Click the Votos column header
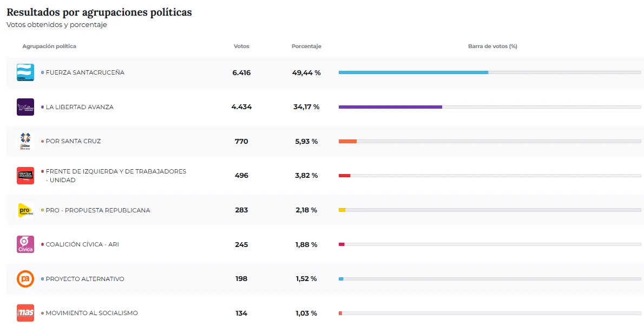The height and width of the screenshot is (327, 644). pyautogui.click(x=241, y=46)
